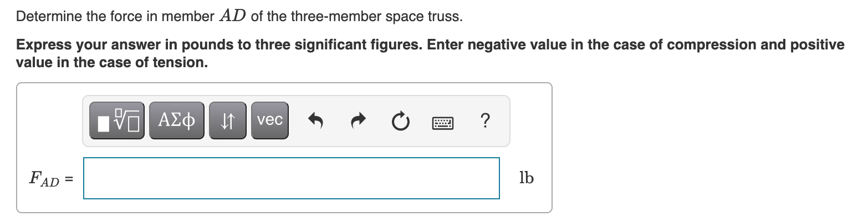Reset the answer with the circular arrow
The image size is (868, 221).
[400, 120]
